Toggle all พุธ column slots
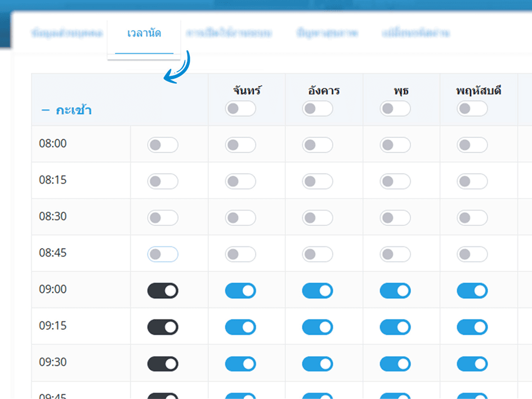 pos(395,109)
